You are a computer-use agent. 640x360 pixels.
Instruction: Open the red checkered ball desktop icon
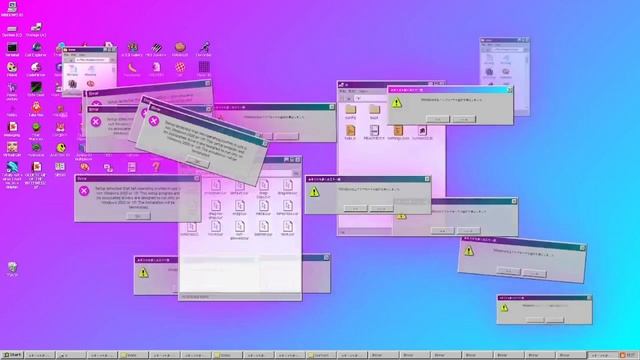click(x=180, y=67)
